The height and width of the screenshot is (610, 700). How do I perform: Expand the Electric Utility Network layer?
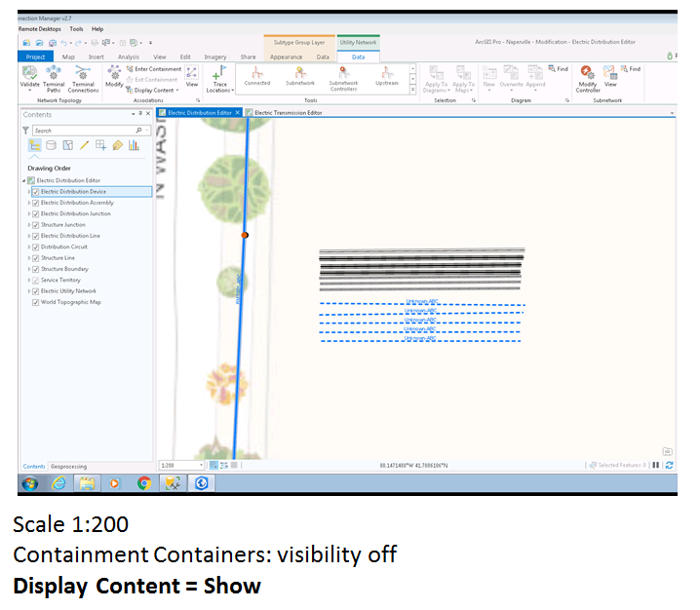click(29, 291)
